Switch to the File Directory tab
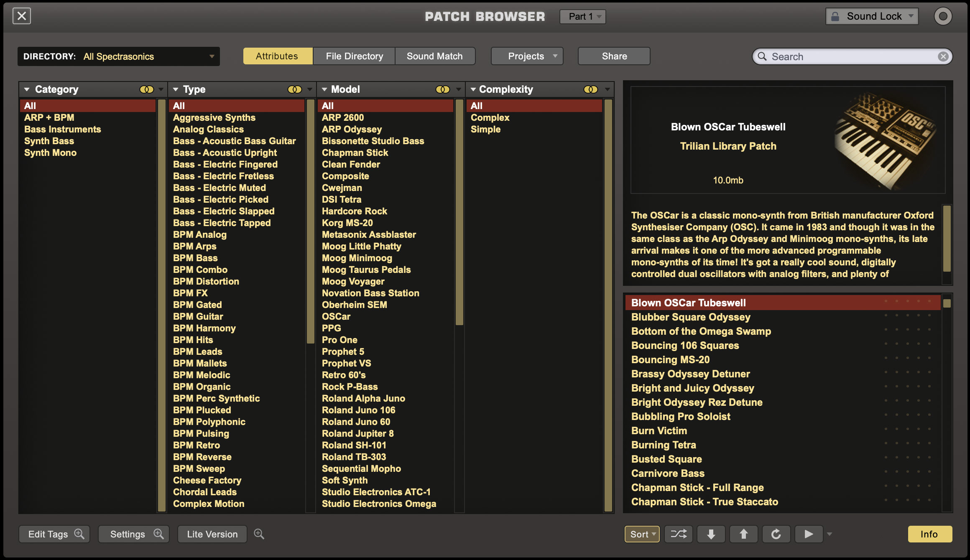 (x=354, y=56)
